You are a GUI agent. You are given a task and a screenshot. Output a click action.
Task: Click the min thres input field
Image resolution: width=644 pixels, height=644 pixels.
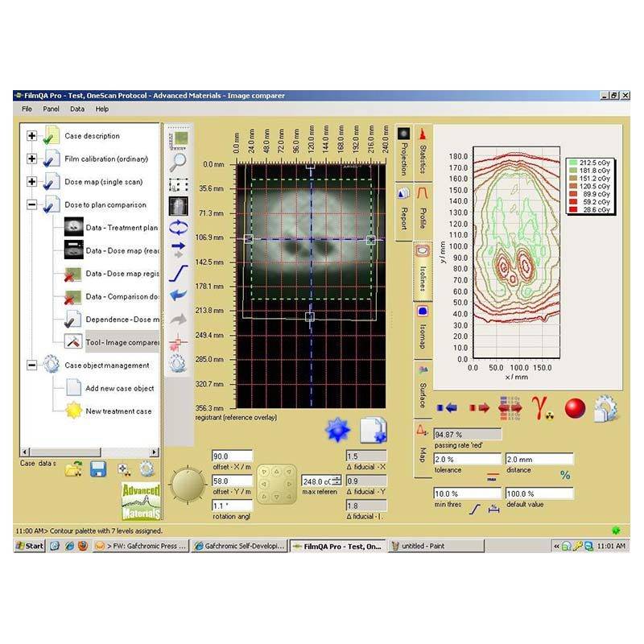pos(468,493)
